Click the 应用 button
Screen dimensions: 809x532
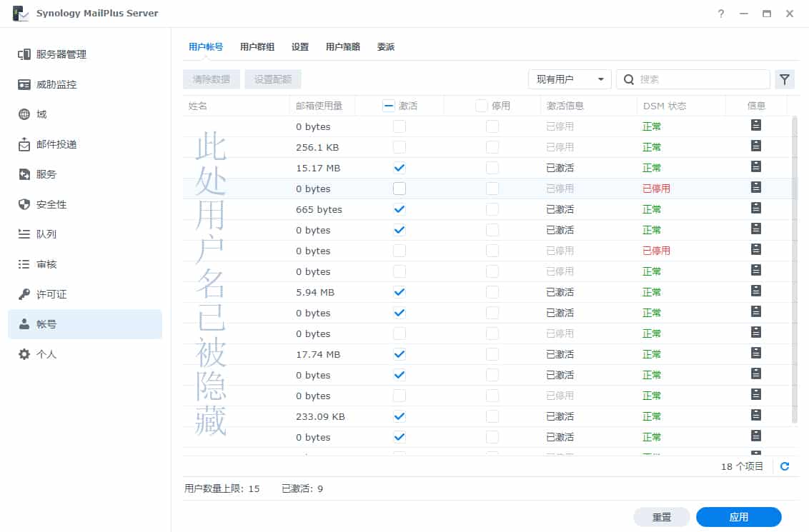[740, 516]
